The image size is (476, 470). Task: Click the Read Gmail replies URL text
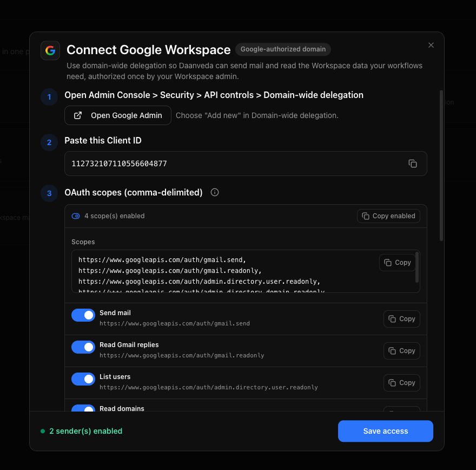click(182, 355)
